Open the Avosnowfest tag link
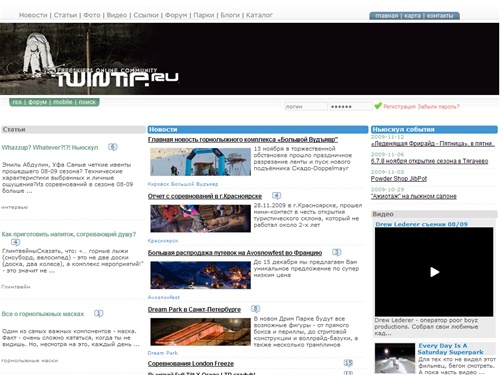Viewport: 500px width, 375px height. [x=164, y=297]
